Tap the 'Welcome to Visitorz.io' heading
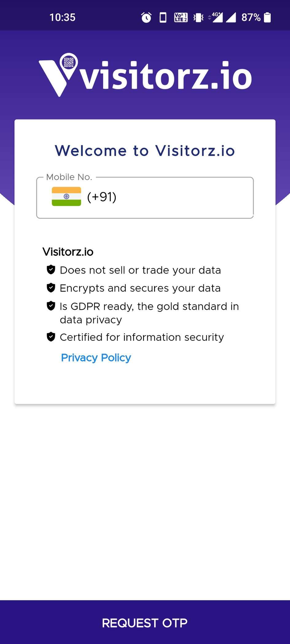 (x=145, y=151)
